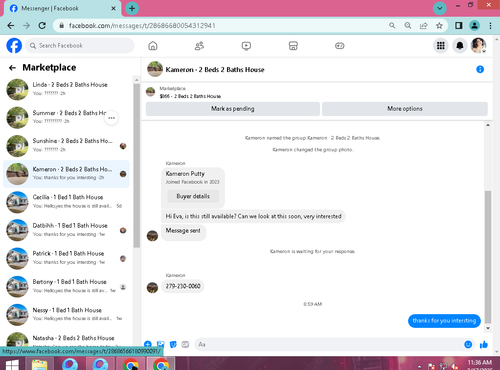Click Kameron's avatar beside phone number
The height and width of the screenshot is (370, 500).
[x=152, y=287]
